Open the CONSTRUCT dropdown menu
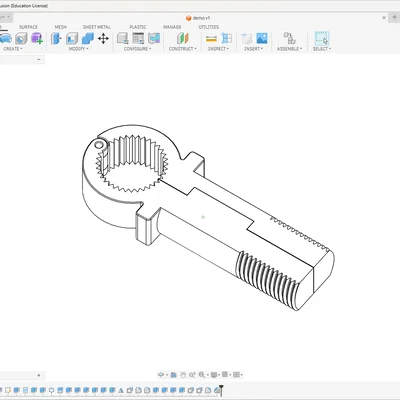The image size is (400, 400). [182, 49]
